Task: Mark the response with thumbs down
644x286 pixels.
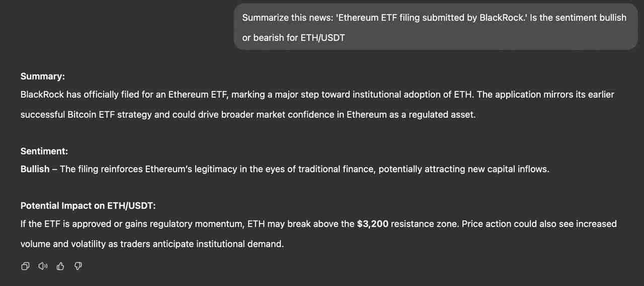Action: point(78,266)
